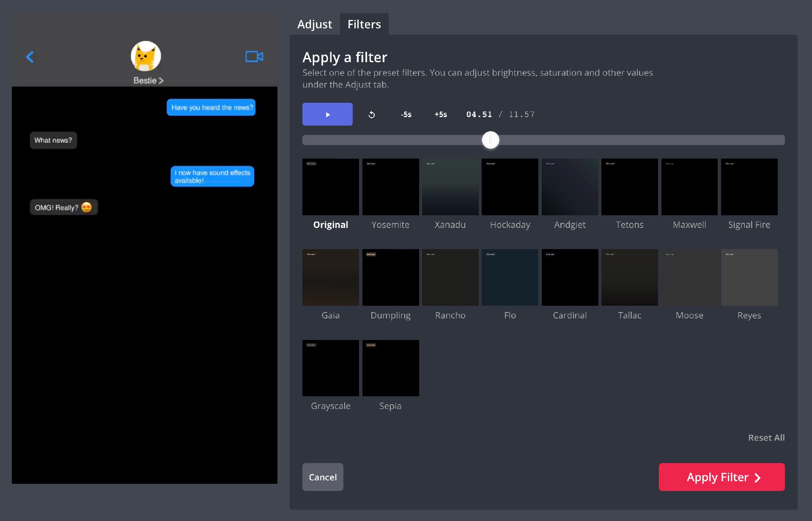Click the back arrow navigation icon
This screenshot has height=521, width=812.
tap(30, 57)
